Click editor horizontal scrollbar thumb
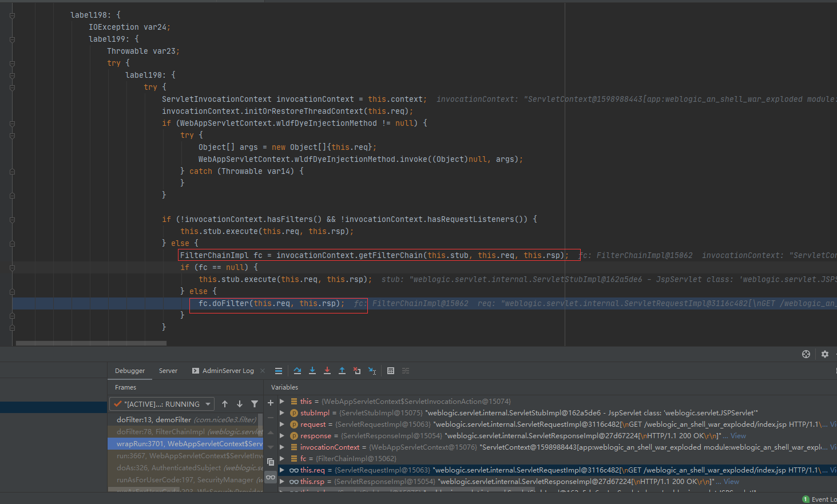837x504 pixels. (x=92, y=343)
